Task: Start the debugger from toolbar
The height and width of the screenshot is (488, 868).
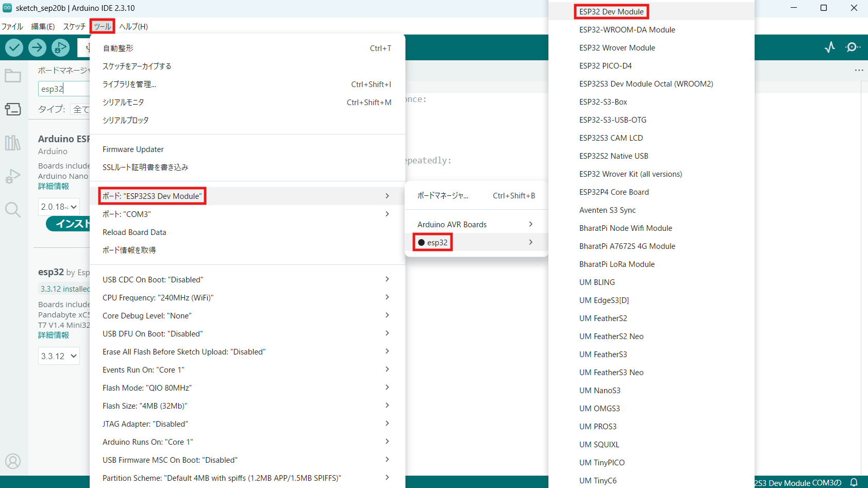Action: 60,48
